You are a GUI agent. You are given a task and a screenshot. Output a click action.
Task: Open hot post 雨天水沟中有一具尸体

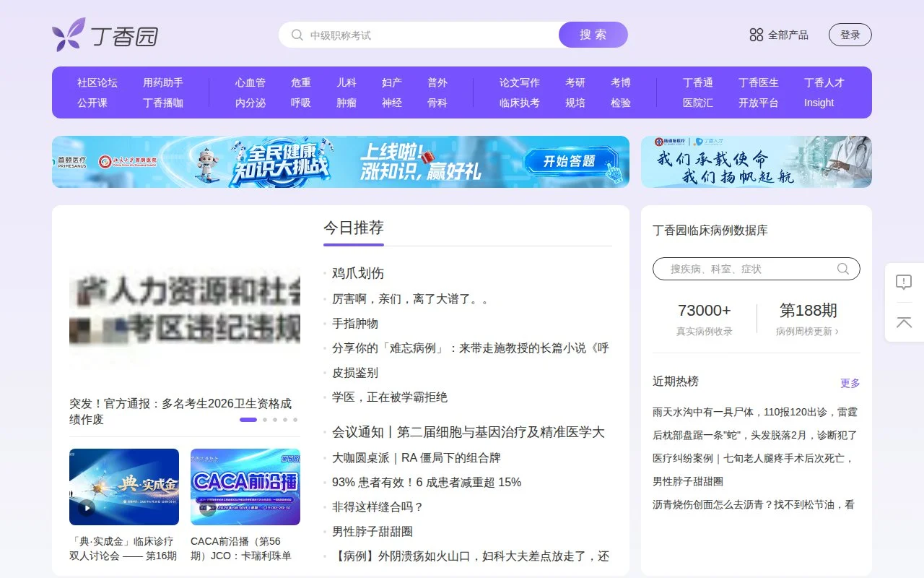pos(755,412)
